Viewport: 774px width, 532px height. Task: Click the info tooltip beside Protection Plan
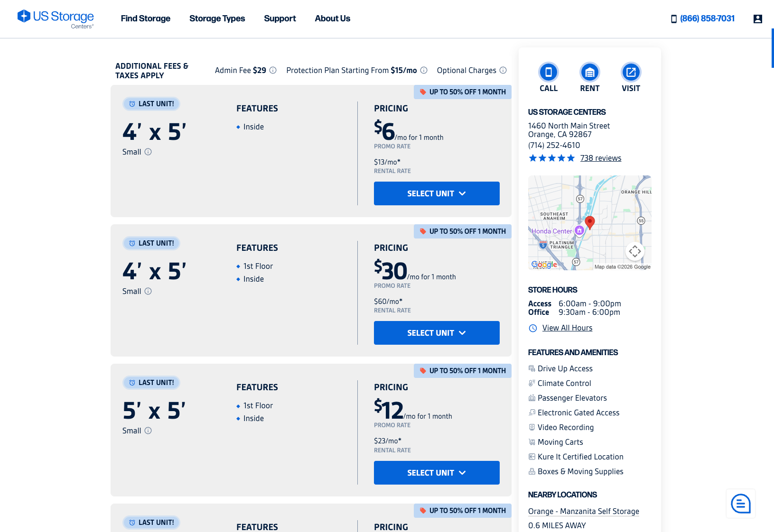point(424,70)
